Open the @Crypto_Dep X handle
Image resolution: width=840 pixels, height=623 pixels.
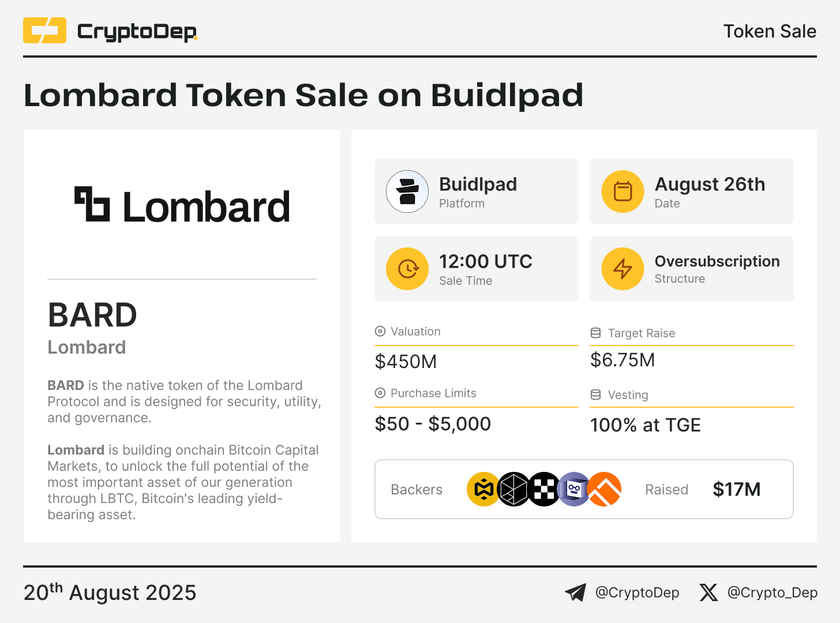pyautogui.click(x=772, y=592)
